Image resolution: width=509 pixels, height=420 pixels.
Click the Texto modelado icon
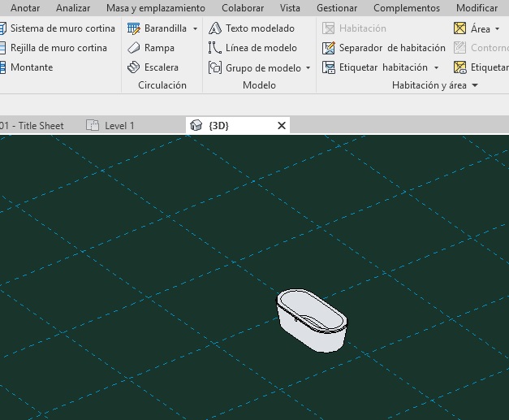click(x=215, y=28)
